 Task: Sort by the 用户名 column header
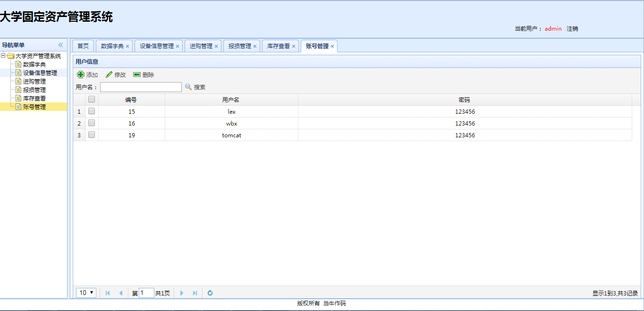[x=231, y=100]
